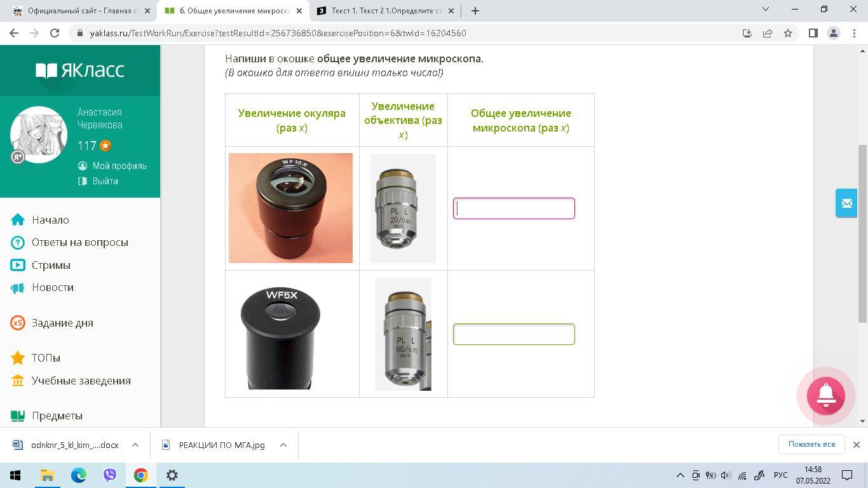The width and height of the screenshot is (868, 488).
Task: Open Chrome tab search dropdown
Action: [x=765, y=10]
